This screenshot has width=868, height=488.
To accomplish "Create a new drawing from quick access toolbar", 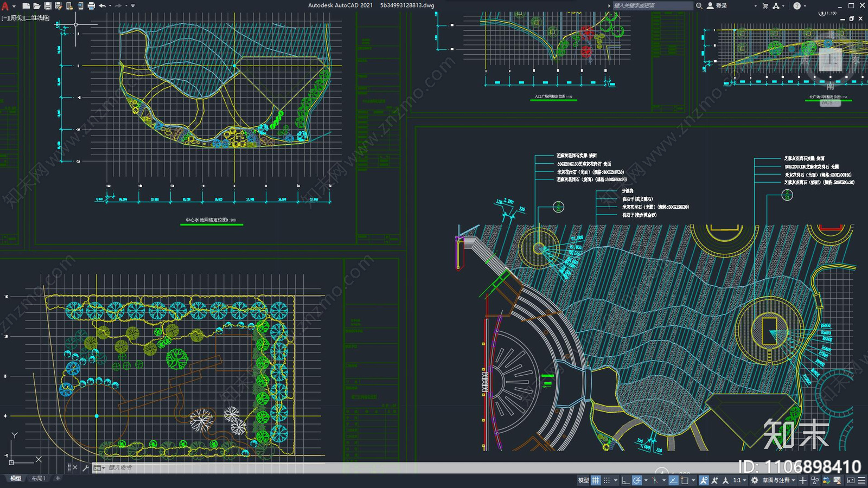I will tap(25, 6).
